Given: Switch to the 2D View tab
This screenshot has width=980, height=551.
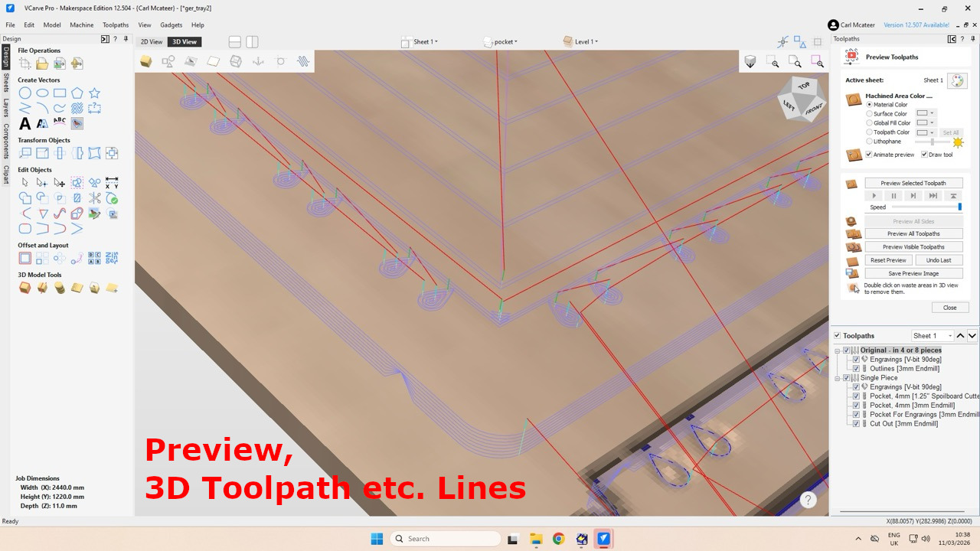Looking at the screenshot, I should (x=150, y=41).
